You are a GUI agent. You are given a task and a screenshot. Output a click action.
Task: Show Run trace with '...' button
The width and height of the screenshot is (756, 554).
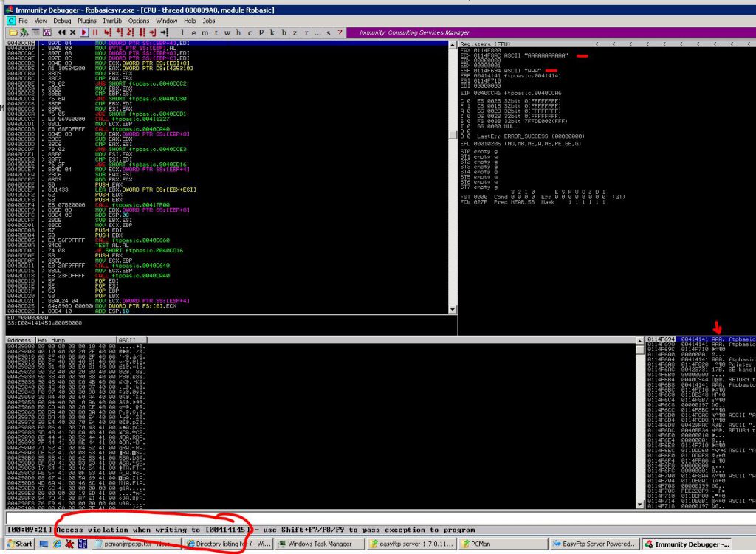pos(317,32)
